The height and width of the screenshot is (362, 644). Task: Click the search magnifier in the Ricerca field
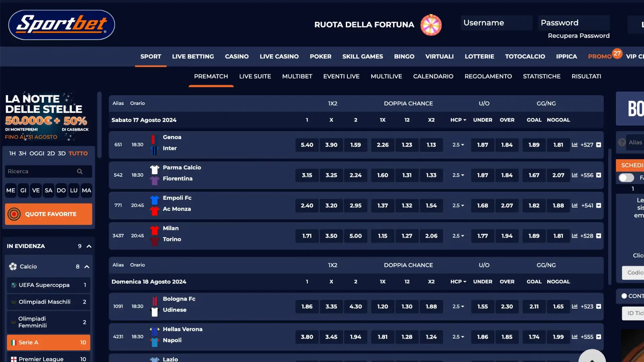(80, 171)
